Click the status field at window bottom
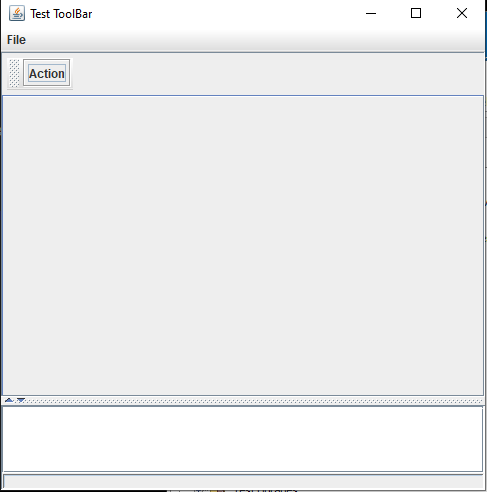487x492 pixels. click(243, 481)
